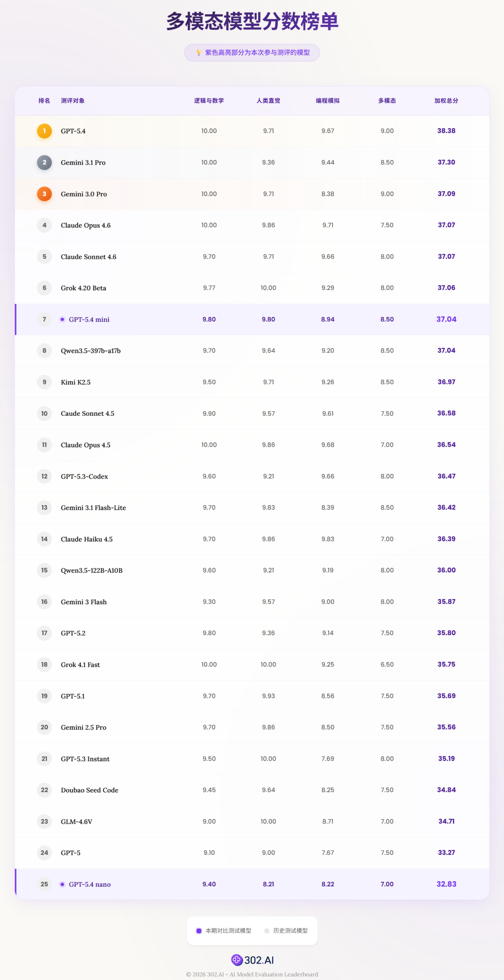Click the gray legend swatch for 历史测试模型
This screenshot has width=504, height=980.
[x=267, y=931]
